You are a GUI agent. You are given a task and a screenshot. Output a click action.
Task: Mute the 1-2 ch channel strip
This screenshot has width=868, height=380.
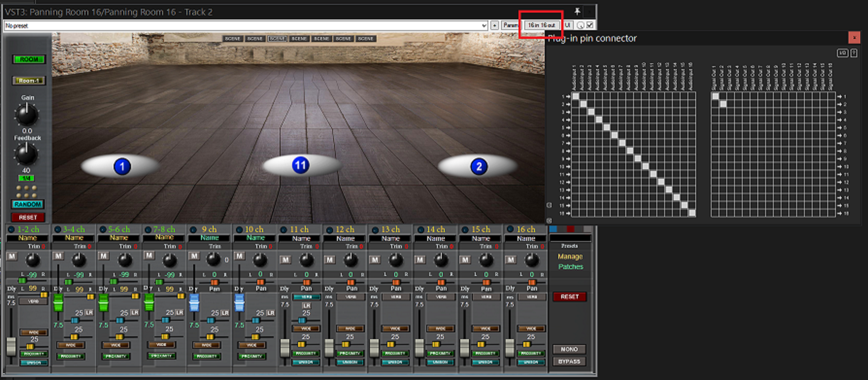click(x=12, y=256)
